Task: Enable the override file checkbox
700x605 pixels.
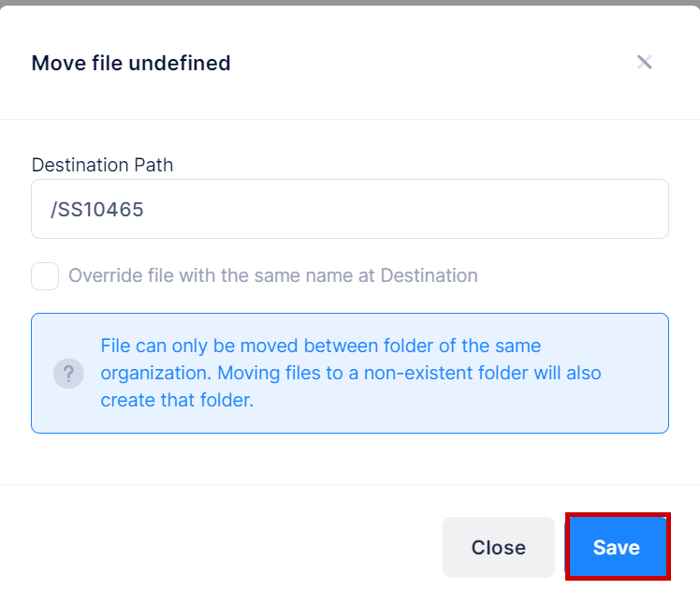Action: 45,276
